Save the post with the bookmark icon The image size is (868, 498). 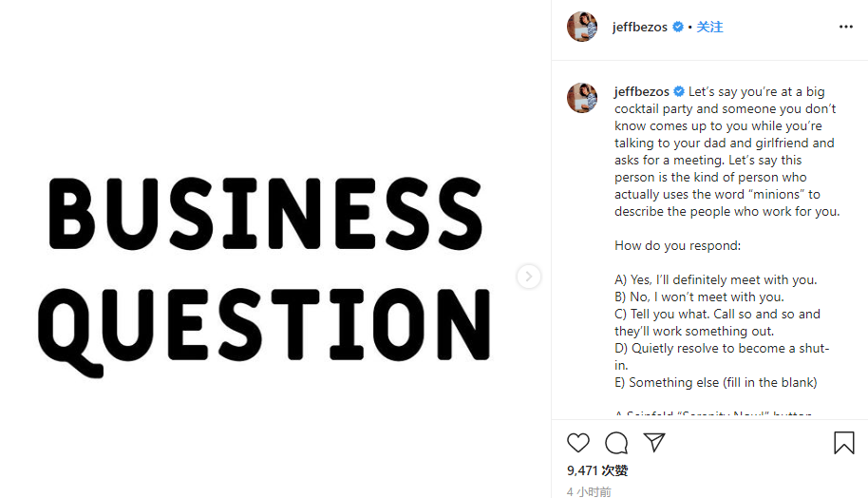843,443
